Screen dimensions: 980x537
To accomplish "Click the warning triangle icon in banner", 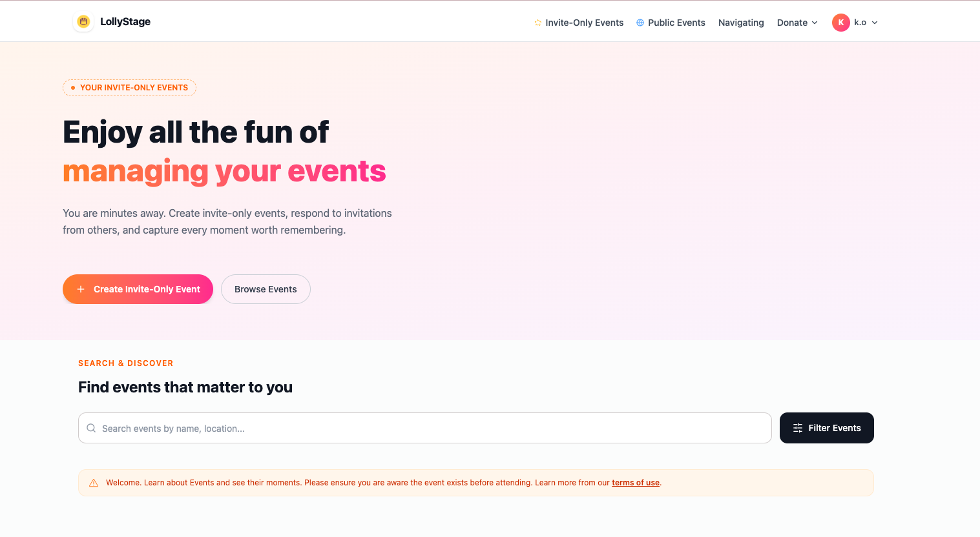I will (94, 483).
